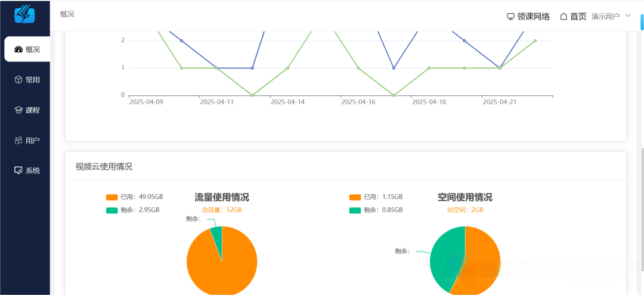This screenshot has height=295, width=644.
Task: Click the blue app logo in the sidebar
Action: tap(24, 14)
